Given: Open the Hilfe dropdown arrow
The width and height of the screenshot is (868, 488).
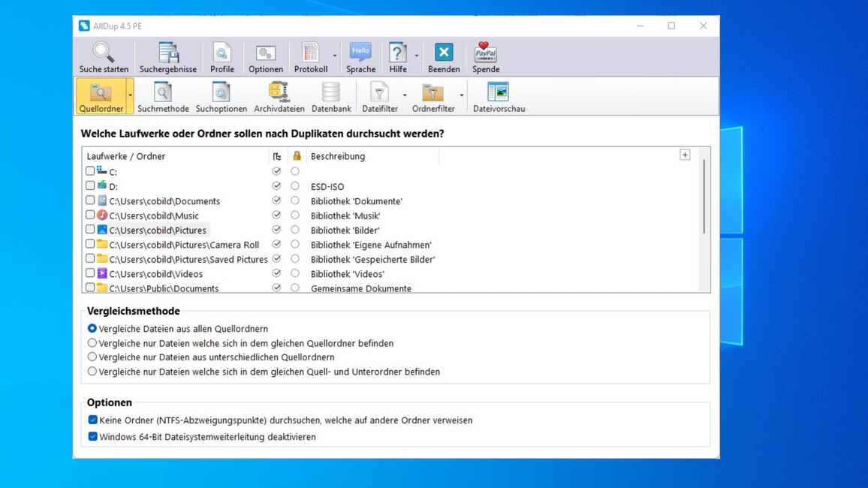Looking at the screenshot, I should pos(417,56).
